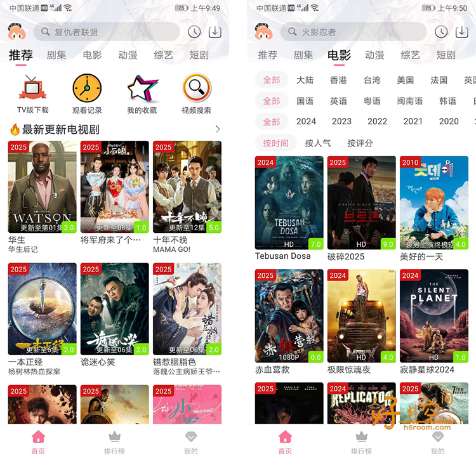Screen dimensions: 476x458
Task: Filter movies by 大陆 region
Action: tap(305, 80)
